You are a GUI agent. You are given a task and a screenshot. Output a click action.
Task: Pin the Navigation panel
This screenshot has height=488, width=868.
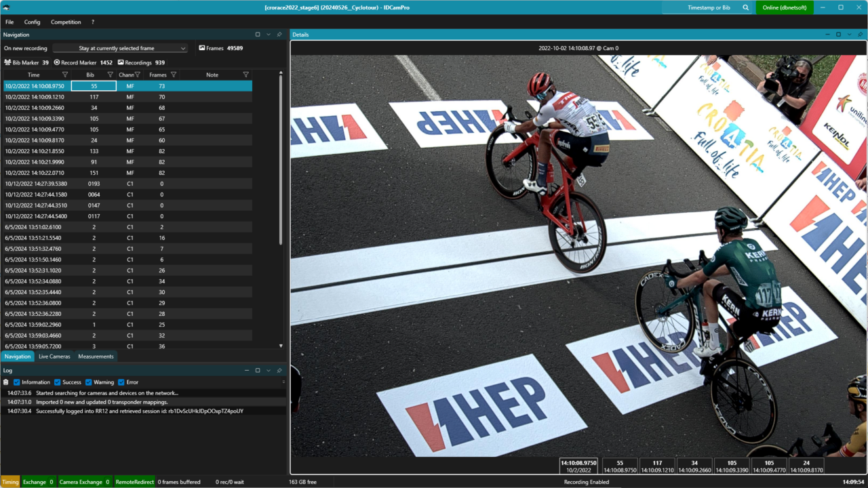pyautogui.click(x=279, y=35)
